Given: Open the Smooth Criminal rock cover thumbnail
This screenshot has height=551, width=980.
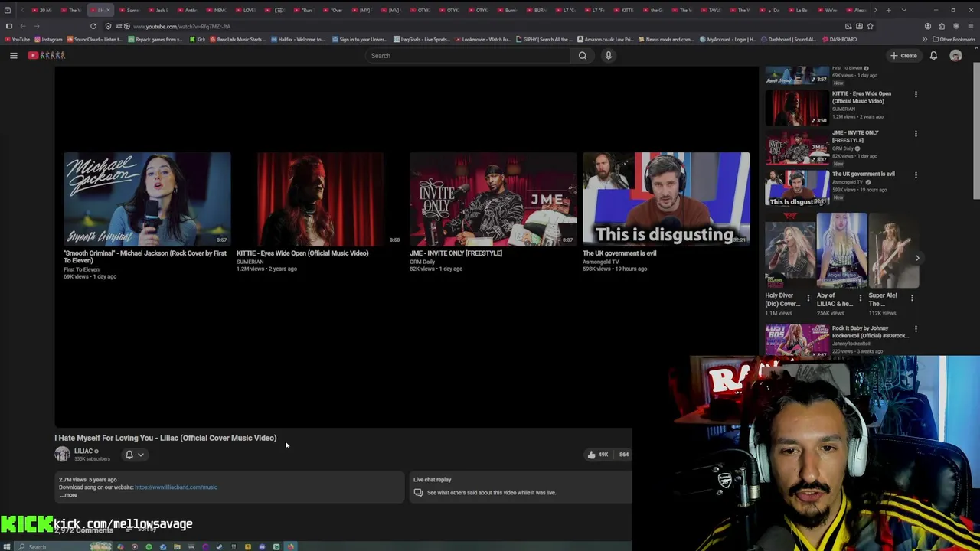Looking at the screenshot, I should [147, 199].
